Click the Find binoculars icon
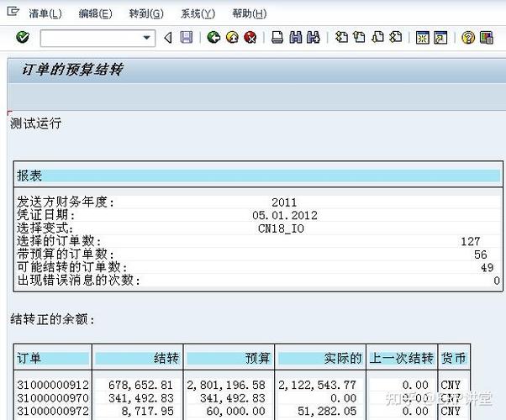 (296, 38)
